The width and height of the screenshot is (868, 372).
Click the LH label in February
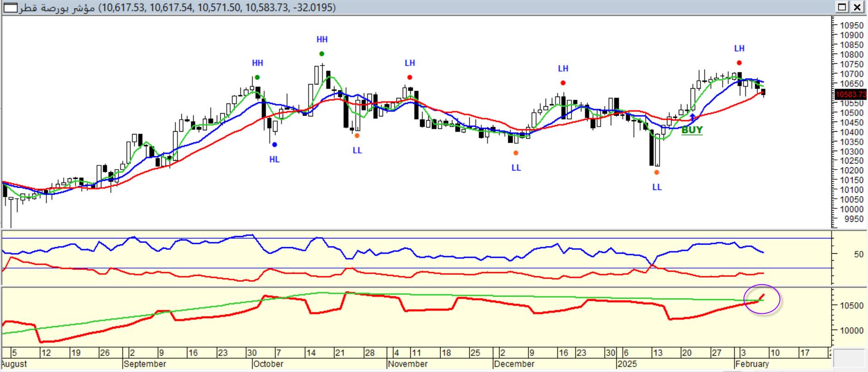pyautogui.click(x=739, y=48)
